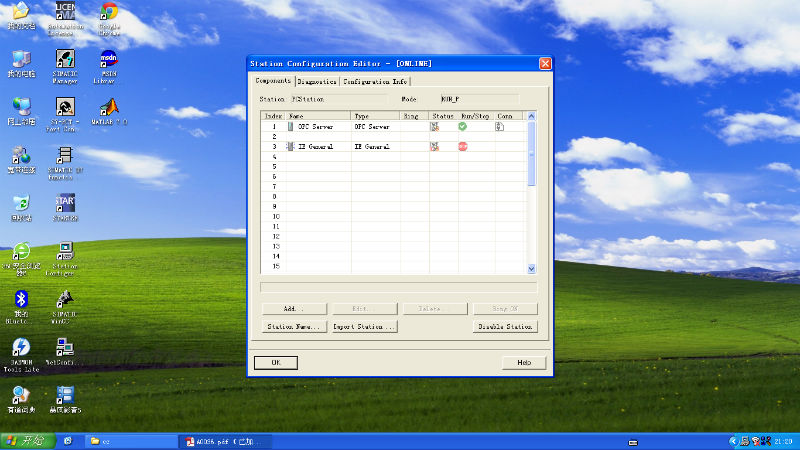Close the Station Configuration Editor window
The height and width of the screenshot is (450, 800).
click(545, 63)
